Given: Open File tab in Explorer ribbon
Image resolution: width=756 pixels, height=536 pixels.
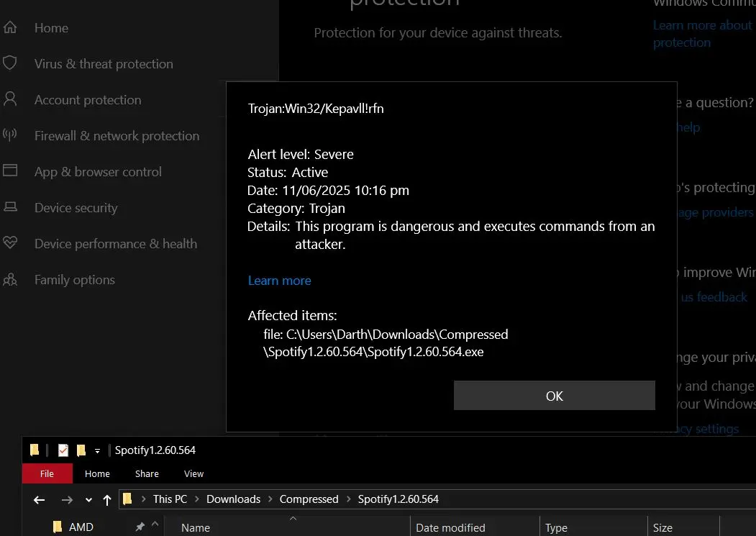Looking at the screenshot, I should [47, 473].
